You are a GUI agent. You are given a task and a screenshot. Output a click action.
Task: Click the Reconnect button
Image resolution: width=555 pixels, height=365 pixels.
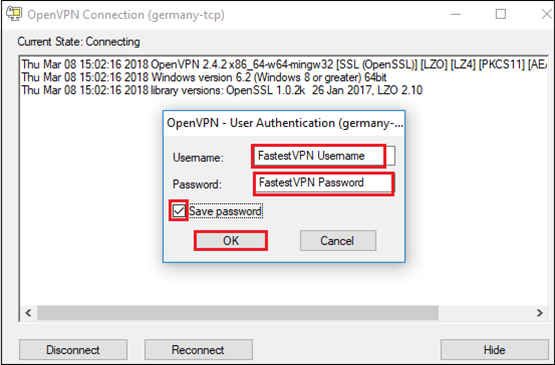(x=198, y=350)
